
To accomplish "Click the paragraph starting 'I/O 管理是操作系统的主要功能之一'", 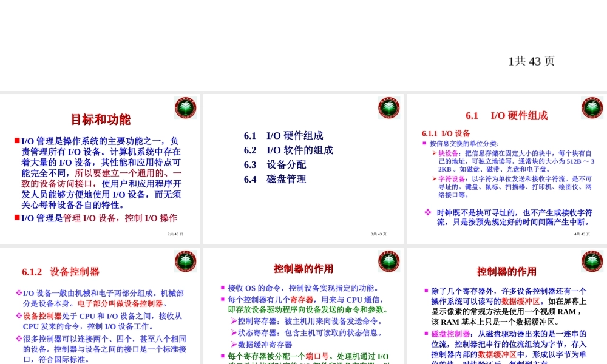I will click(x=101, y=173).
